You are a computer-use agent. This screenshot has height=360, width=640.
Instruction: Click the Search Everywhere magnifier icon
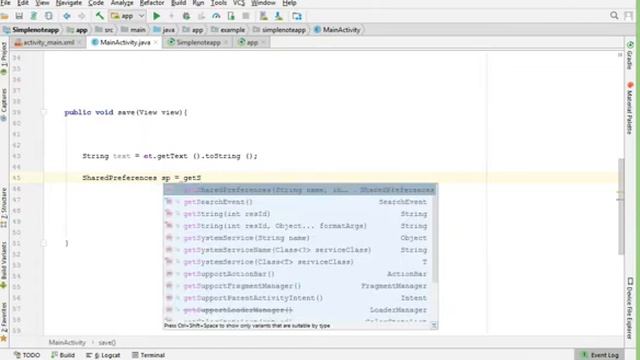click(x=614, y=16)
